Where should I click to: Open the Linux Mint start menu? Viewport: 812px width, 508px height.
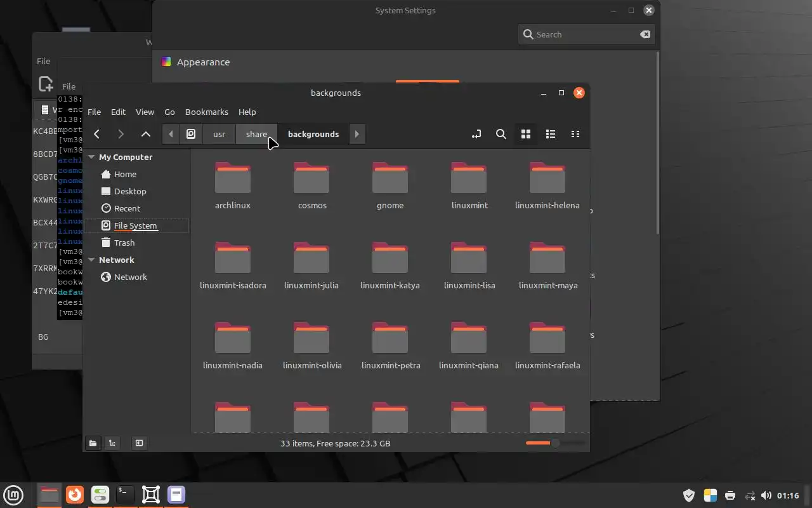[13, 495]
